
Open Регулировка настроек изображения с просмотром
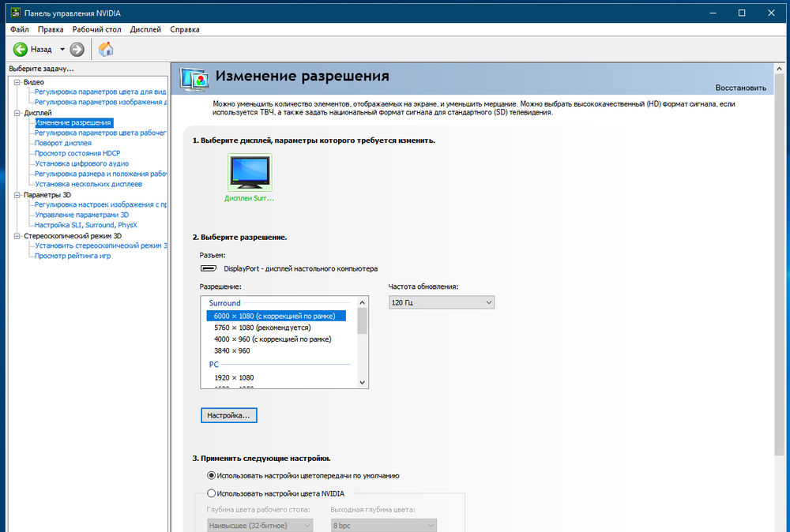[100, 204]
